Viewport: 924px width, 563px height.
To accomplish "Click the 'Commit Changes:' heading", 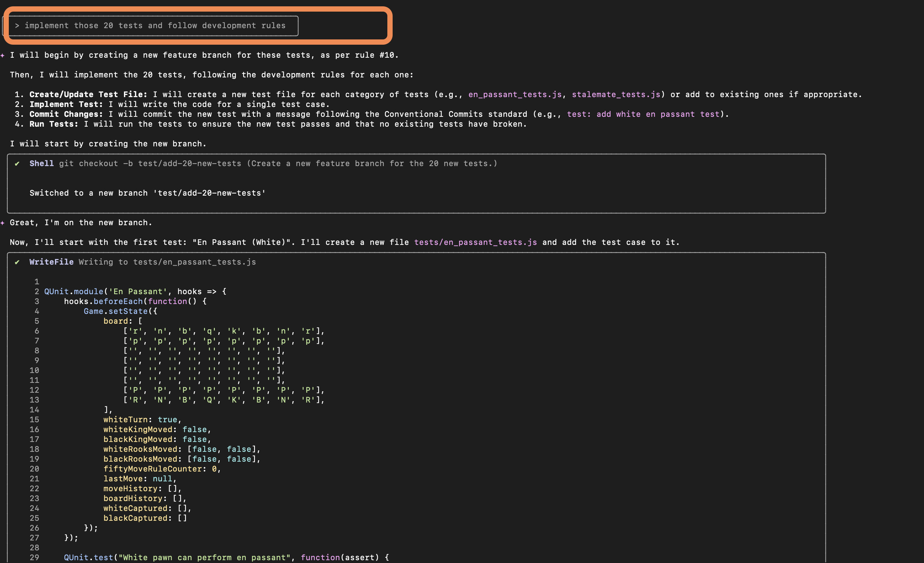I will pyautogui.click(x=66, y=114).
